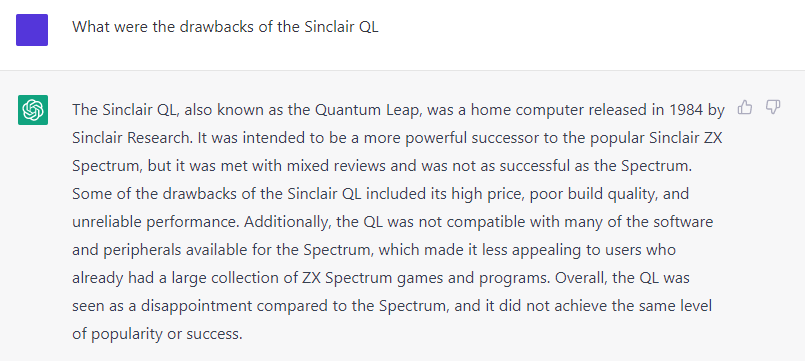Image resolution: width=805 pixels, height=361 pixels.
Task: Click the user's question about Sinclair QL drawbacks
Action: click(x=225, y=27)
